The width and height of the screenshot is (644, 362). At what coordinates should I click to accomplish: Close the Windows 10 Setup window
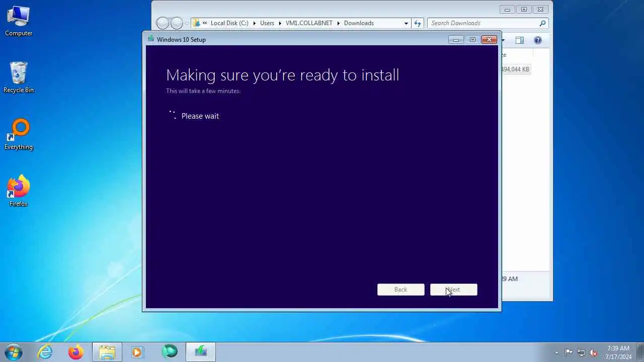point(489,40)
